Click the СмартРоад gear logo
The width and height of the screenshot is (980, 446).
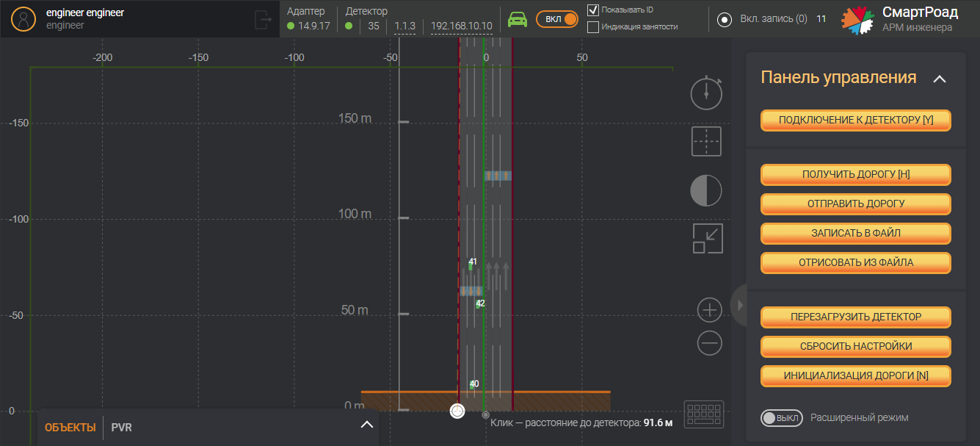coord(857,20)
